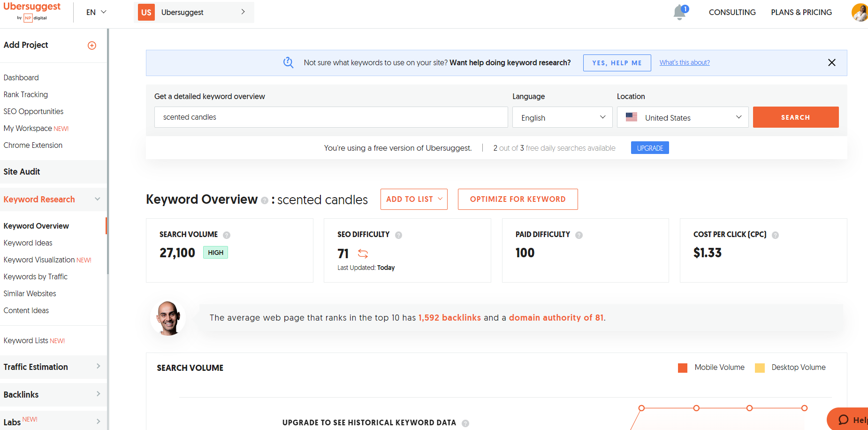Click the historical keyword data info icon
868x430 pixels.
(465, 423)
